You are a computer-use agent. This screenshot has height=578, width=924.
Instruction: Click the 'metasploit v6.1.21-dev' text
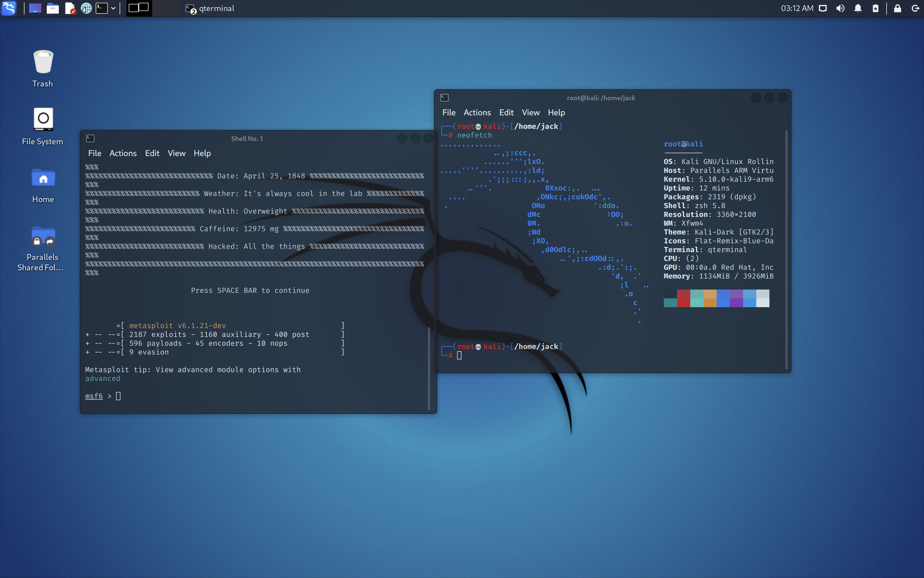[178, 325]
